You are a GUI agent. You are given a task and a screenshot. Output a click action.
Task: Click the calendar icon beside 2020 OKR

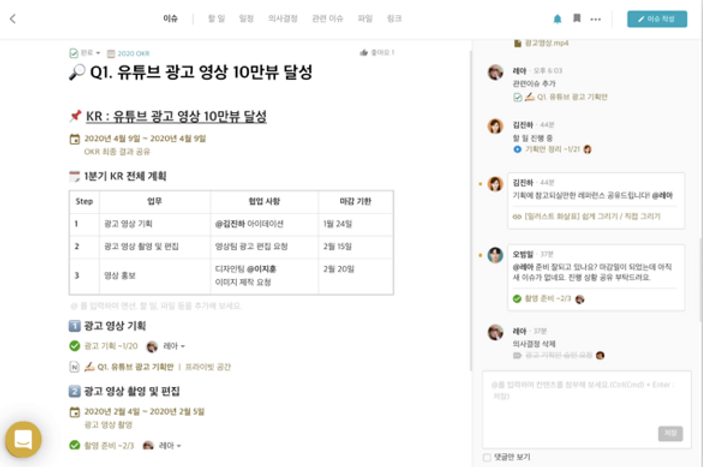tap(111, 54)
